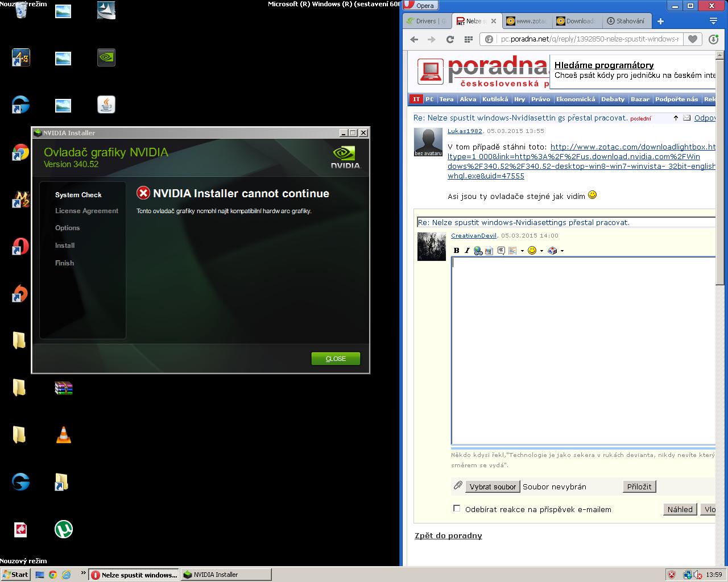The width and height of the screenshot is (728, 582).
Task: Click the 'Vybrat soubor' file chooser button
Action: (493, 487)
